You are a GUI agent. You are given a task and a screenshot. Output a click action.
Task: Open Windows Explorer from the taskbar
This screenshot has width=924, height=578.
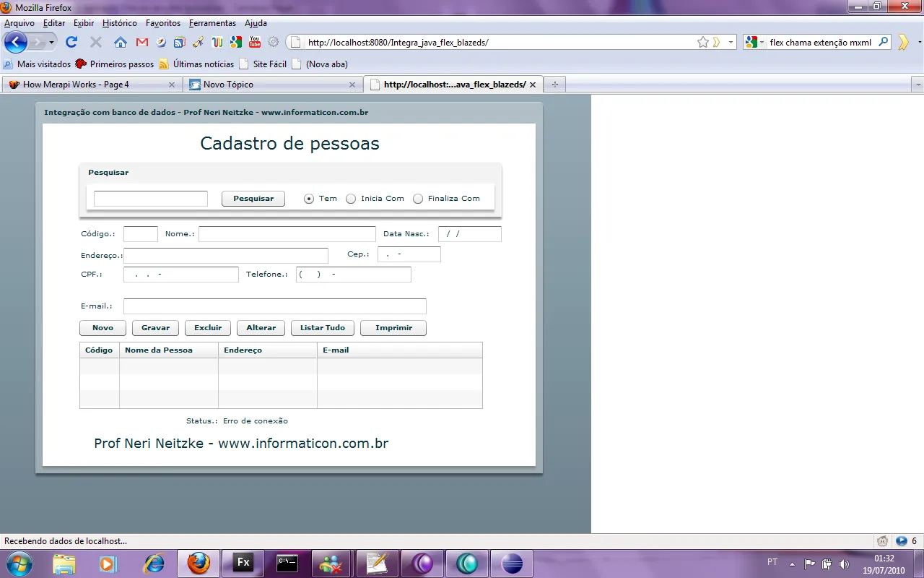coord(64,563)
